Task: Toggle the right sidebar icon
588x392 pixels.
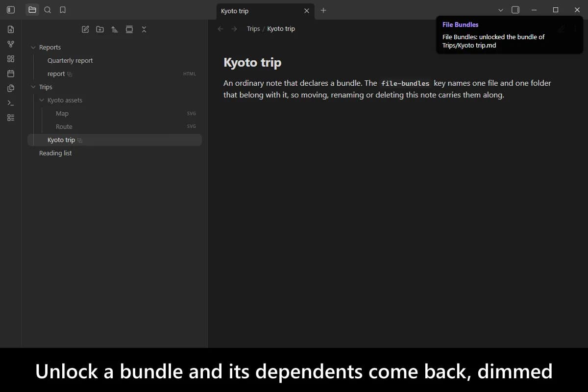Action: (515, 10)
